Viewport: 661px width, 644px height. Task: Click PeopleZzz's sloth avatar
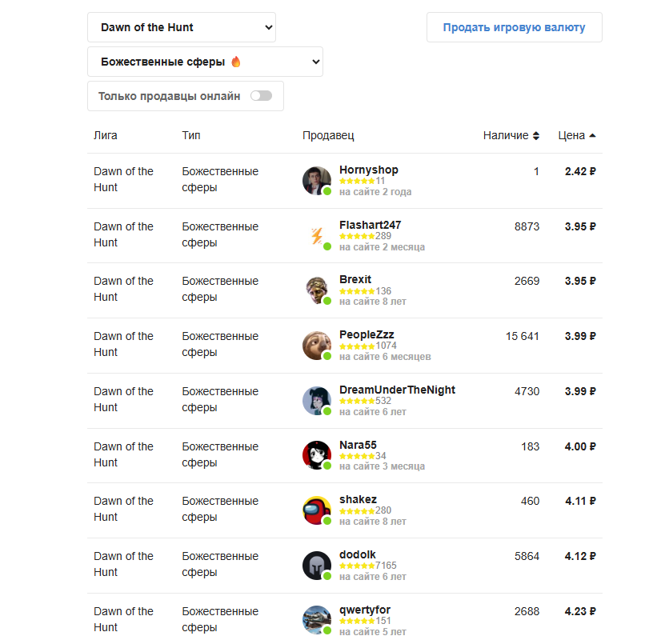point(316,346)
